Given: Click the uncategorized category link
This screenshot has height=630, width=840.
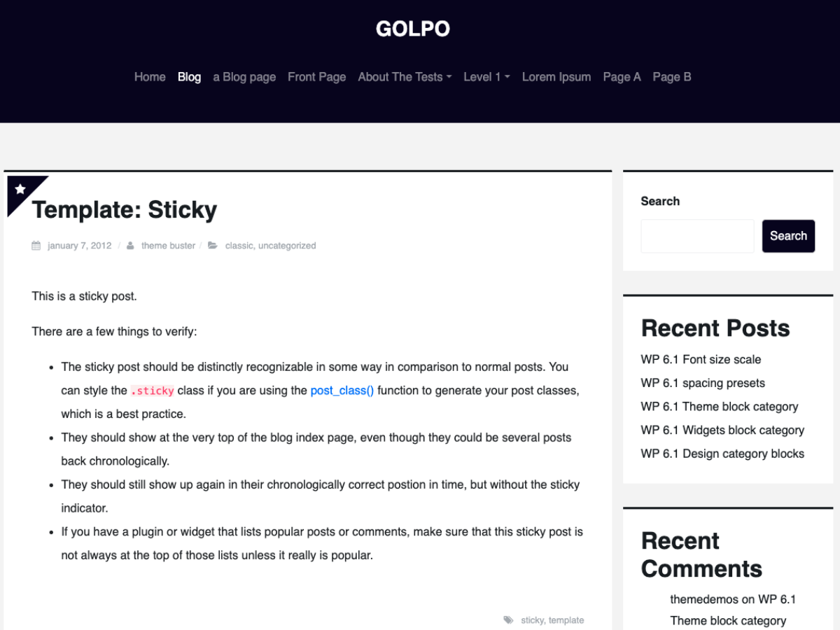Looking at the screenshot, I should click(x=287, y=245).
